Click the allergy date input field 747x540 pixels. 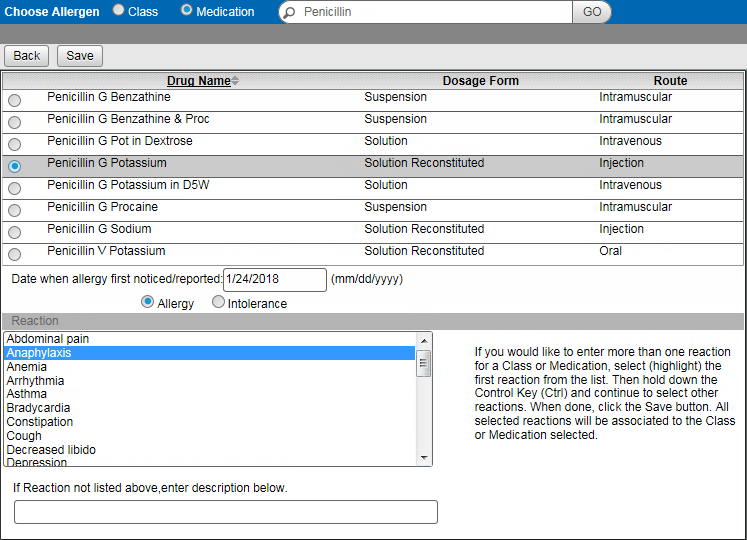[x=274, y=279]
